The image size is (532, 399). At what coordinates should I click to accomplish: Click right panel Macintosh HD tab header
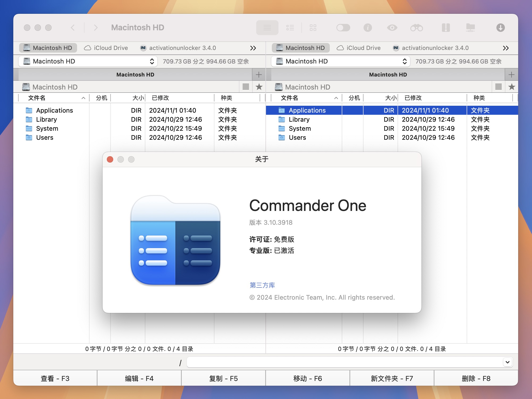tap(388, 75)
